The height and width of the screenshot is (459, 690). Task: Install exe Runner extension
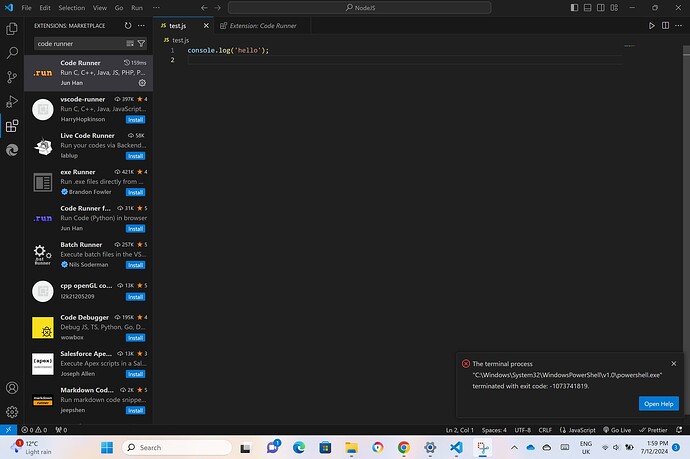pyautogui.click(x=136, y=192)
